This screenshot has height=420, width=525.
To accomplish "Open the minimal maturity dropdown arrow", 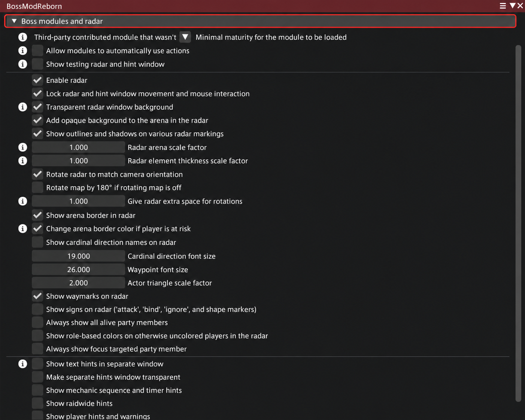I will point(185,37).
